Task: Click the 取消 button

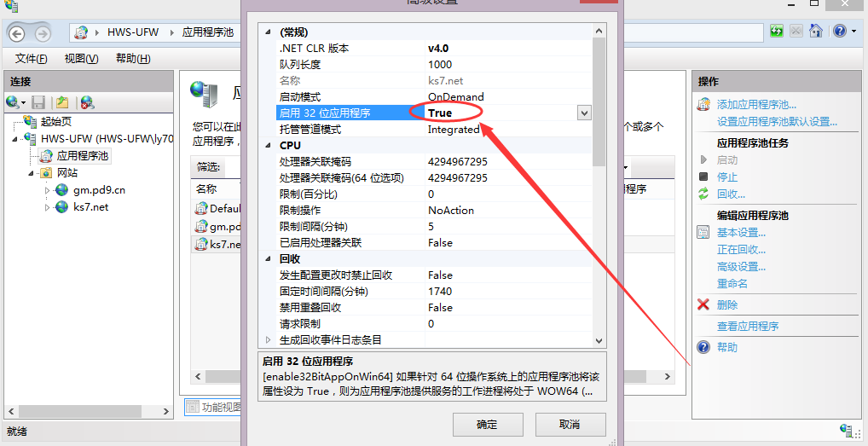Action: (570, 425)
